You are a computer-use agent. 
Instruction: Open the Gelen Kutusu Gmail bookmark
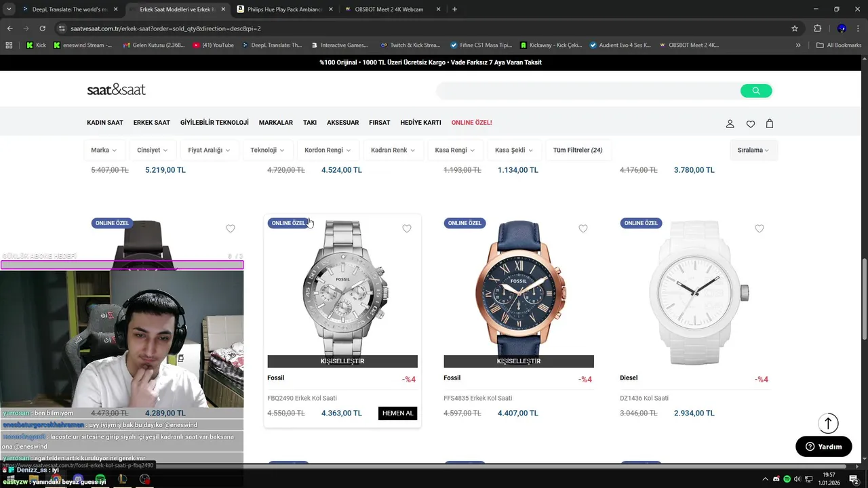[x=154, y=45]
